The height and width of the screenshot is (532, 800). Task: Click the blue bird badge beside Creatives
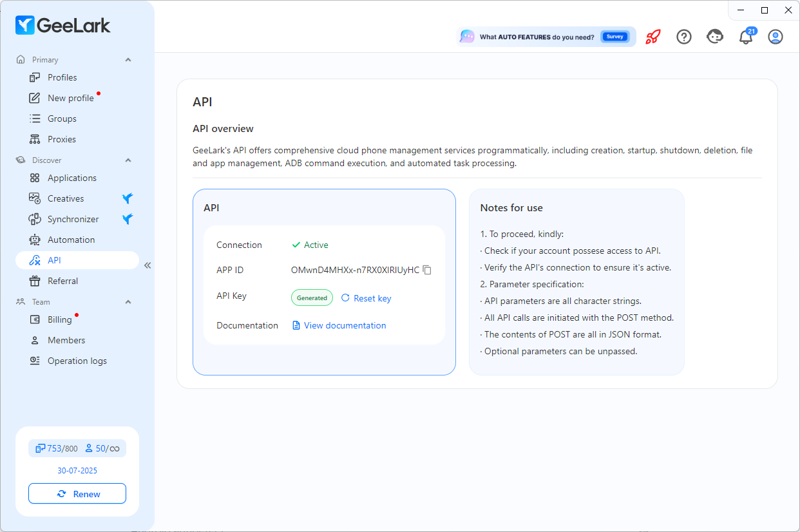pos(128,198)
